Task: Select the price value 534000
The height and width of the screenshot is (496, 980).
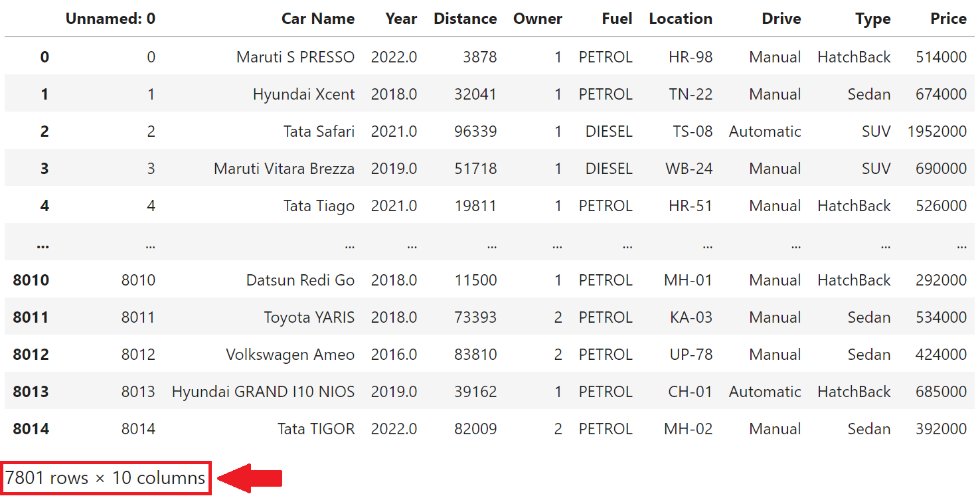Action: pos(941,317)
